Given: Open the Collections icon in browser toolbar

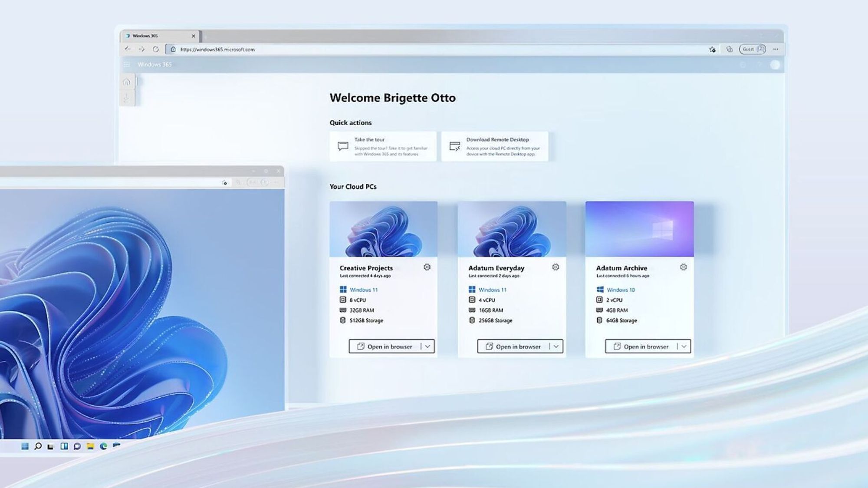Looking at the screenshot, I should point(730,49).
